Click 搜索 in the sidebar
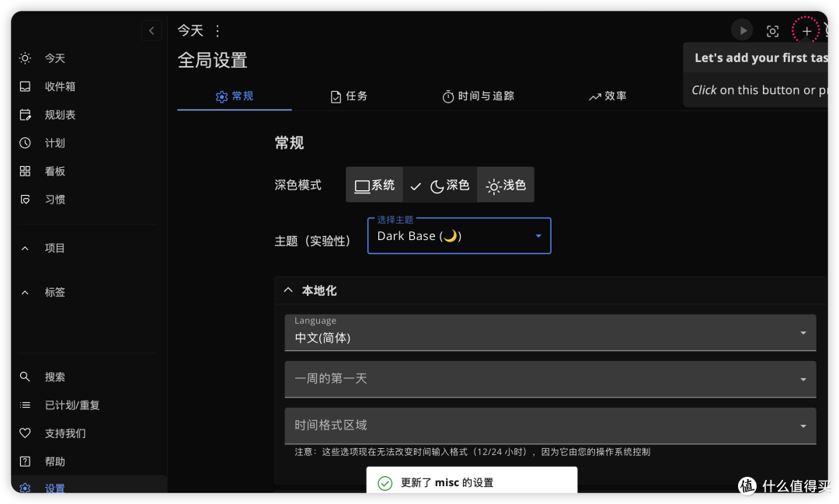 [x=54, y=377]
